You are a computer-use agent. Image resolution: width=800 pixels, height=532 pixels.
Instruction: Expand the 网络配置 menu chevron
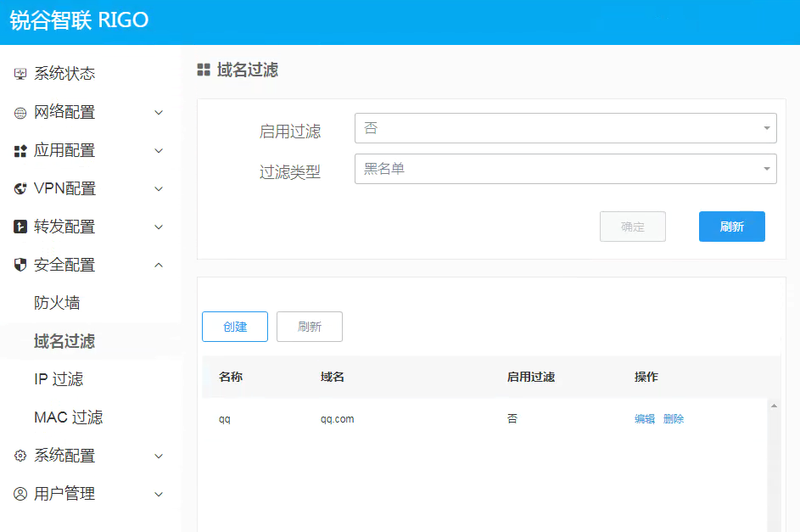tap(159, 113)
